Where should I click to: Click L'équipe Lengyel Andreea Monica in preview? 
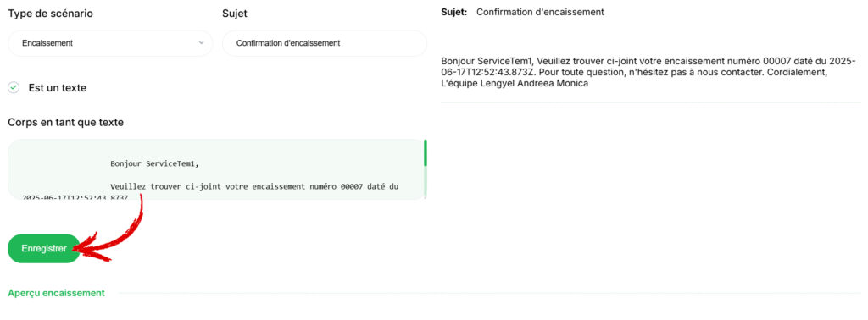[515, 84]
